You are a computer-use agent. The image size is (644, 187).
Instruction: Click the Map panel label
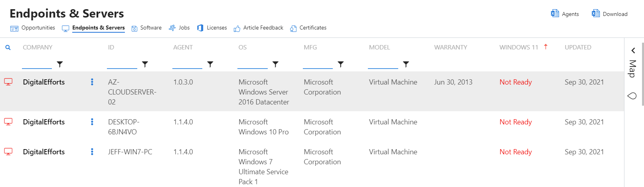tap(632, 69)
